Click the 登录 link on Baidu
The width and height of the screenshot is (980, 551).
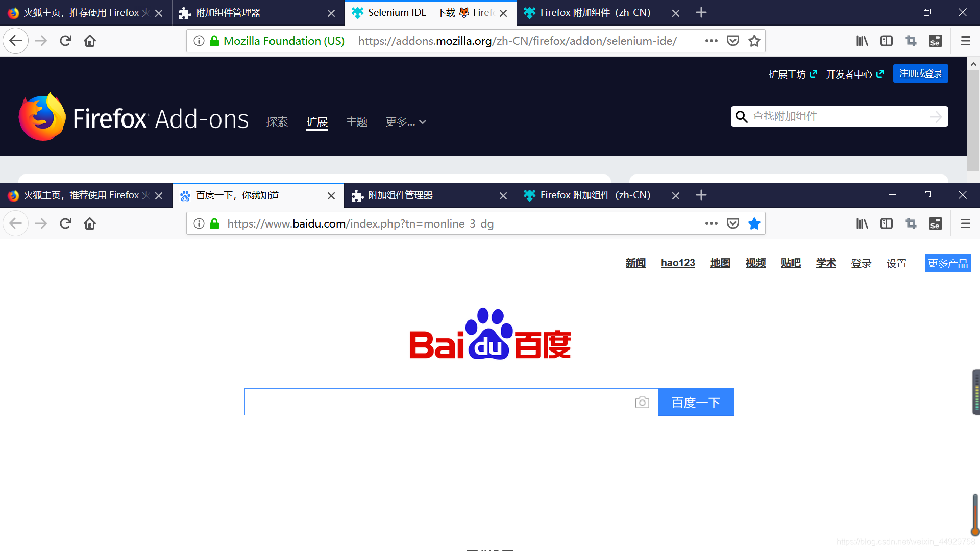pos(861,263)
